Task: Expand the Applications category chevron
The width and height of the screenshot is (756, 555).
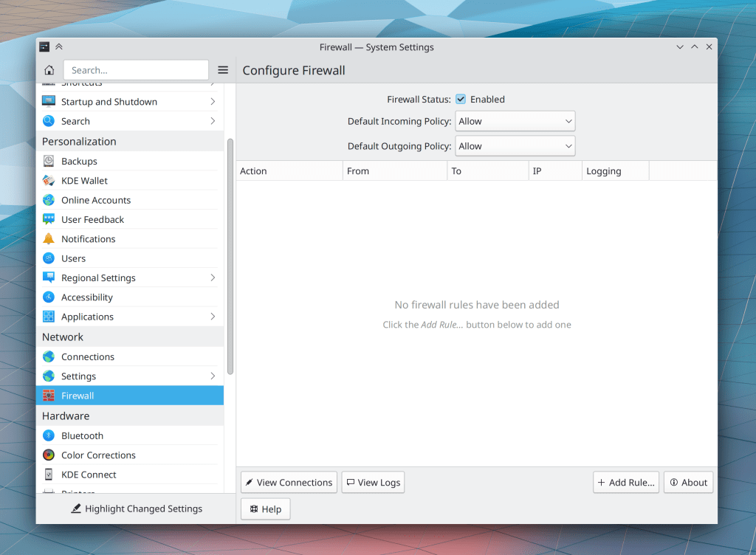Action: (x=213, y=317)
